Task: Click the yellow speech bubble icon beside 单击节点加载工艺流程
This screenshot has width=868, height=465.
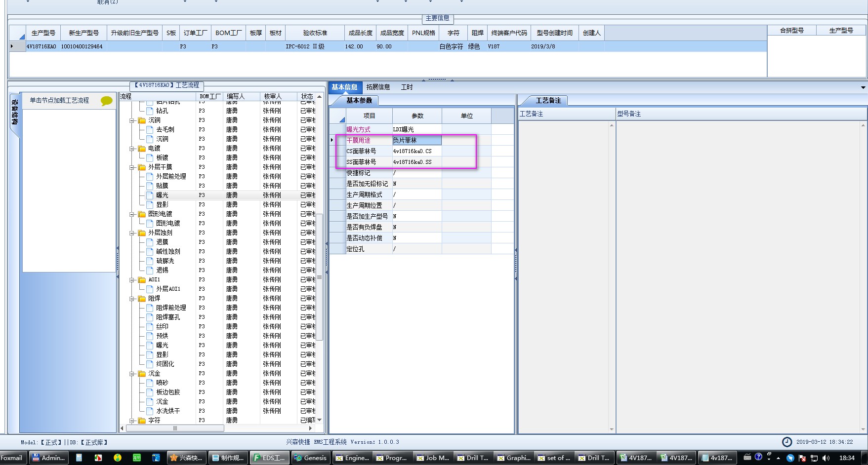Action: (106, 101)
